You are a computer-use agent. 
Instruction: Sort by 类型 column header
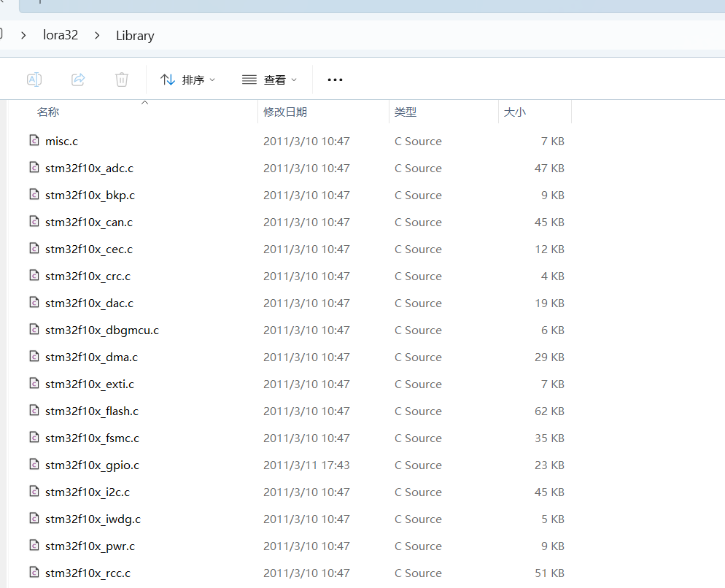tap(406, 112)
